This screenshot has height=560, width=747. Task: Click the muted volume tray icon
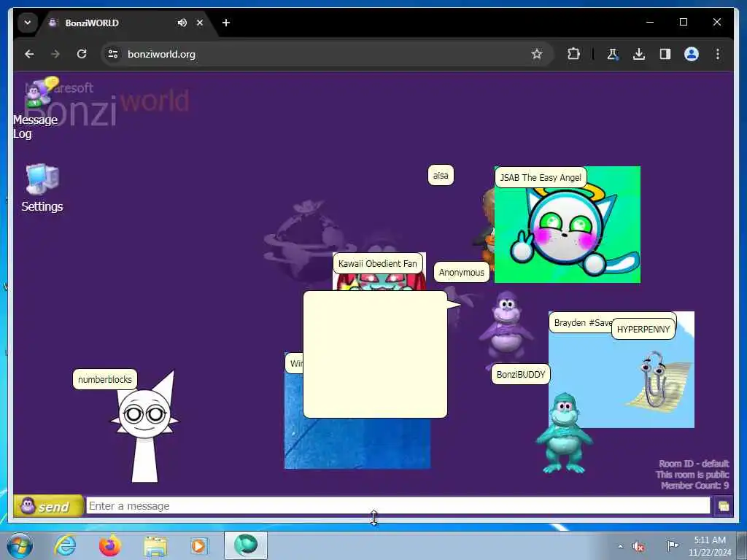click(638, 546)
